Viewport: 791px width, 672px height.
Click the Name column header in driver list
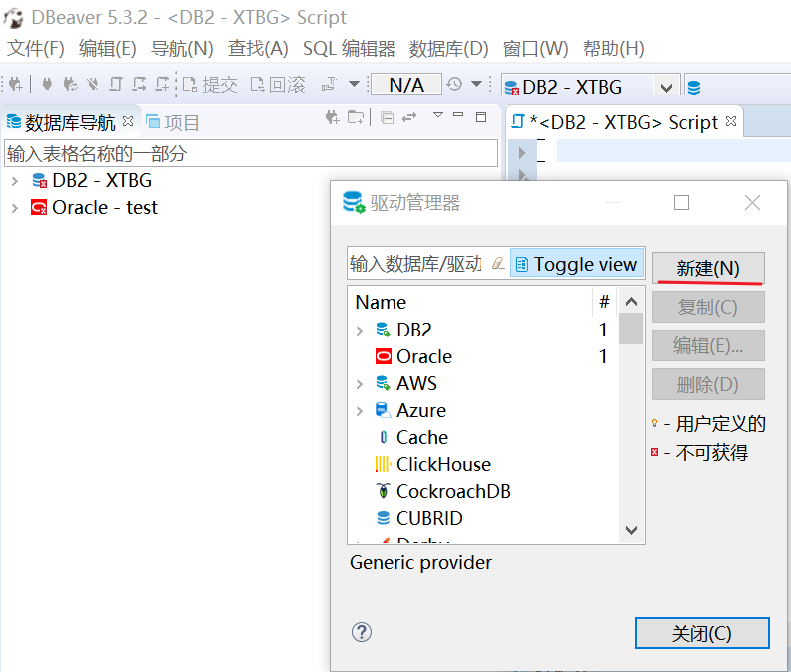470,302
